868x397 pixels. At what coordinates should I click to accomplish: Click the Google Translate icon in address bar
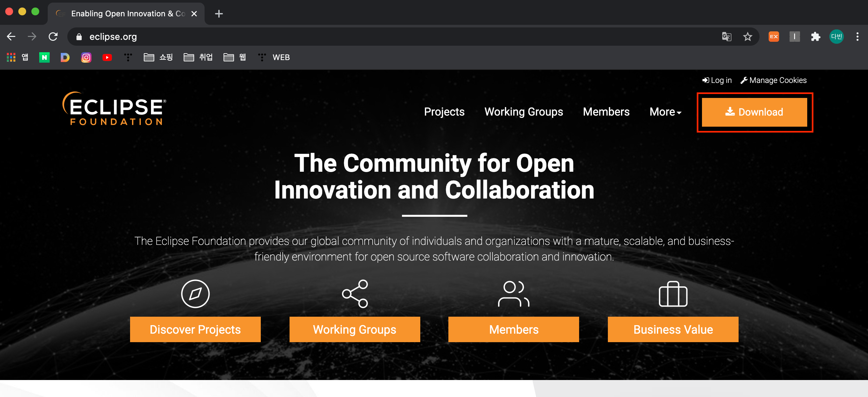coord(726,36)
